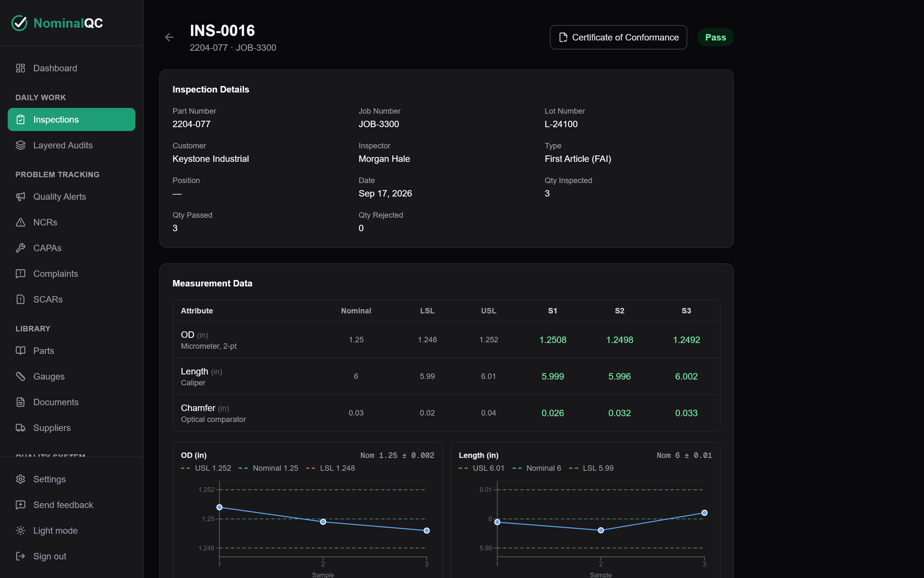
Task: Open the Gauges library
Action: point(72,377)
